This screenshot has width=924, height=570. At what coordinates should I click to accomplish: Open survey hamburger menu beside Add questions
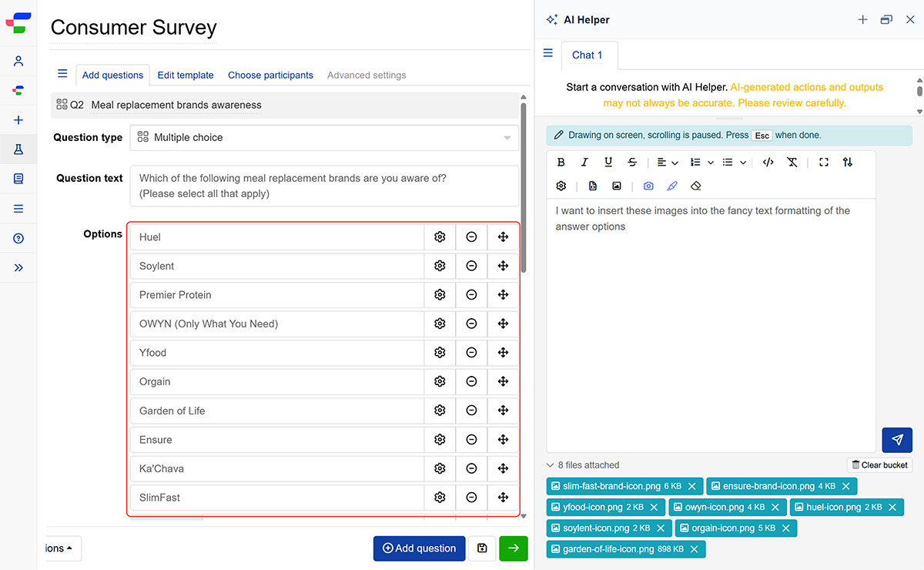[x=62, y=74]
